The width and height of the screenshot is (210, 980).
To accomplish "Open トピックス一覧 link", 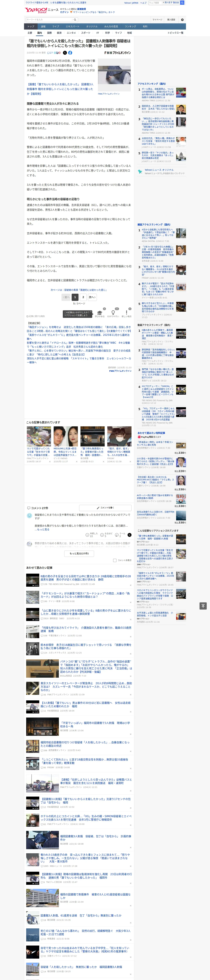I will [x=175, y=33].
